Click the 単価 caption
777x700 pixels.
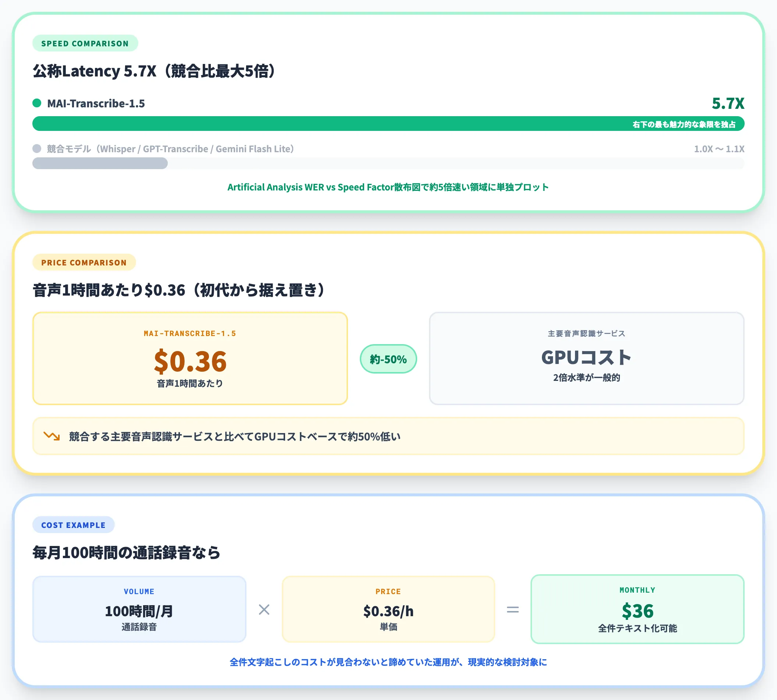(388, 627)
